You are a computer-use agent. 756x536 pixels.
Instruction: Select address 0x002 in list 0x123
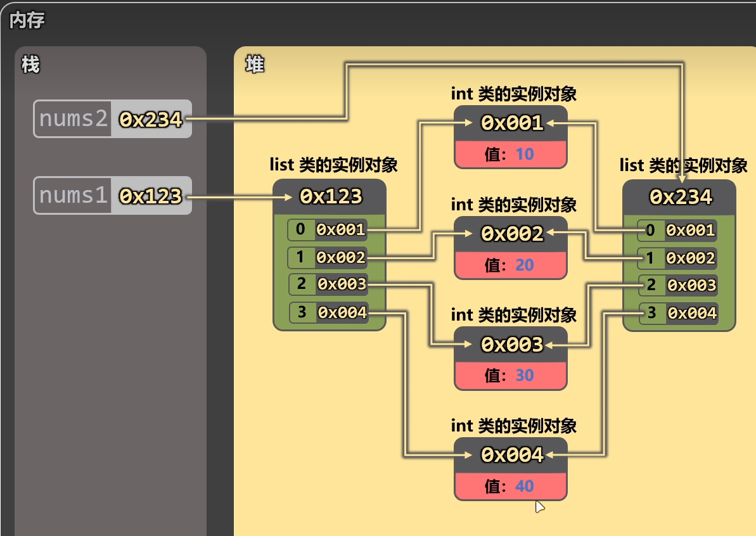click(341, 257)
